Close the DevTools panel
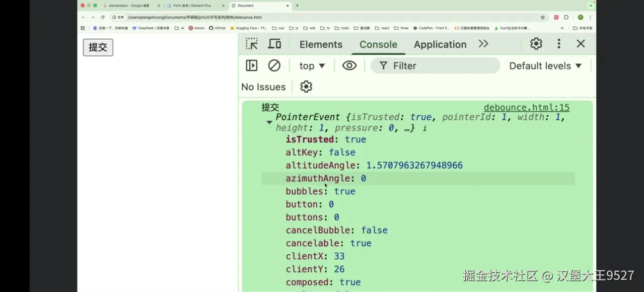 [x=581, y=44]
